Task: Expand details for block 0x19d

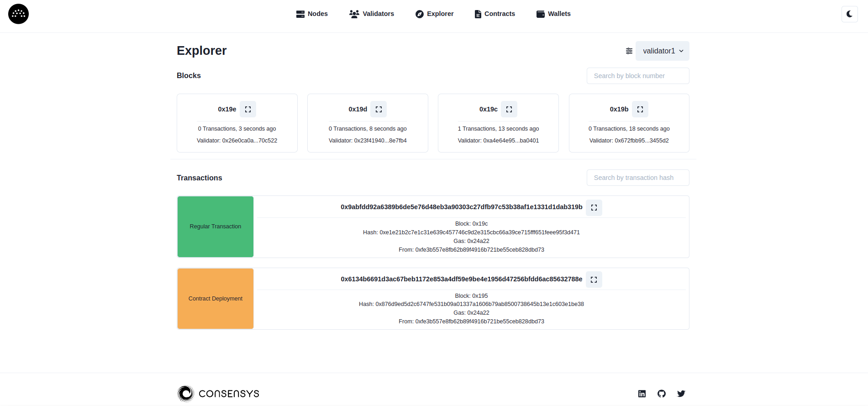Action: pyautogui.click(x=379, y=109)
